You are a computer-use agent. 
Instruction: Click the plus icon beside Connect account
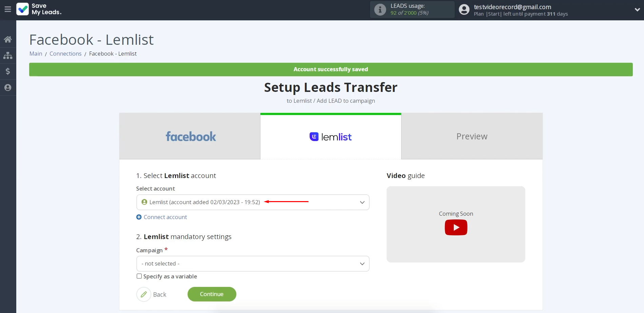pyautogui.click(x=139, y=217)
